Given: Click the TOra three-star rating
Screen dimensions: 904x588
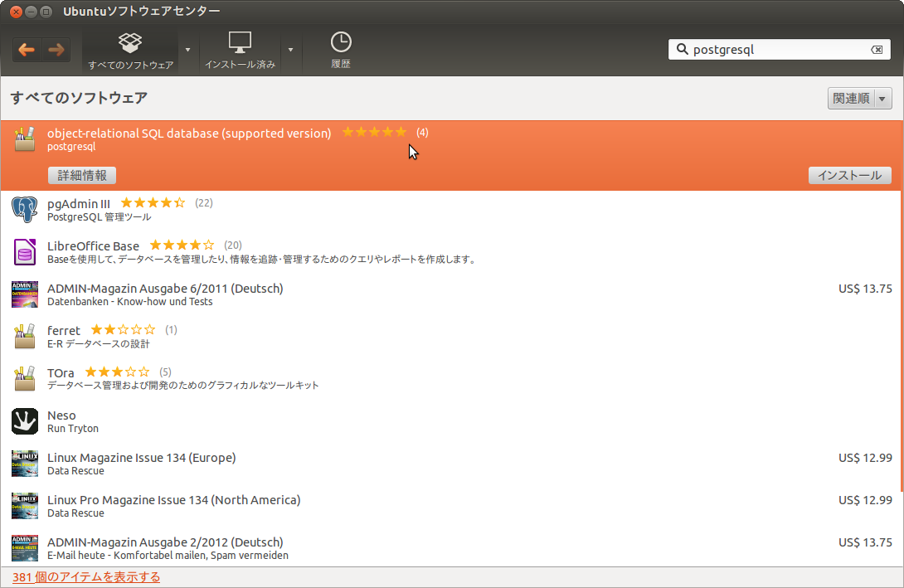Looking at the screenshot, I should (117, 372).
